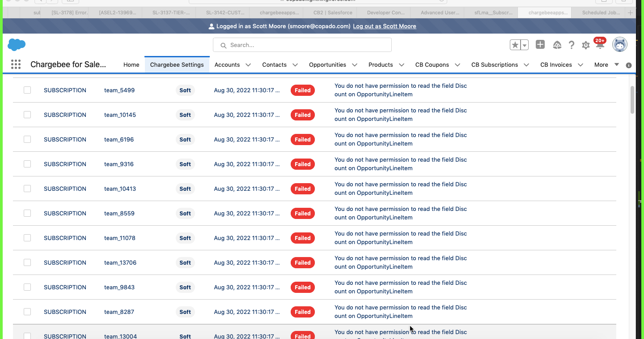Image resolution: width=644 pixels, height=339 pixels.
Task: Open the More navigation dropdown
Action: 606,64
